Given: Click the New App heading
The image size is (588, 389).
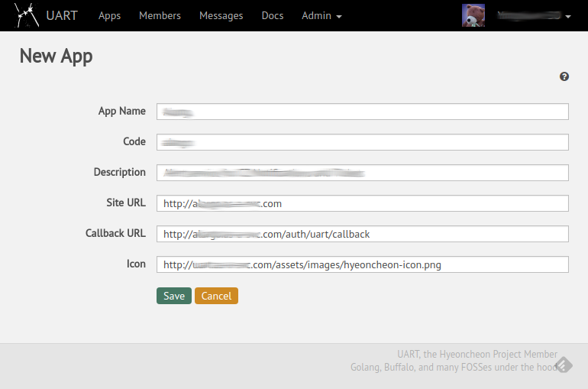Looking at the screenshot, I should (57, 57).
